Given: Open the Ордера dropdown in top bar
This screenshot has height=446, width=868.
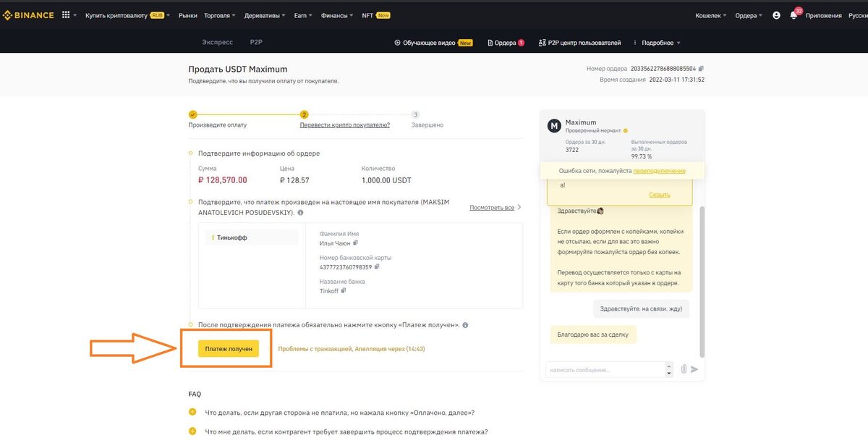Looking at the screenshot, I should 749,15.
